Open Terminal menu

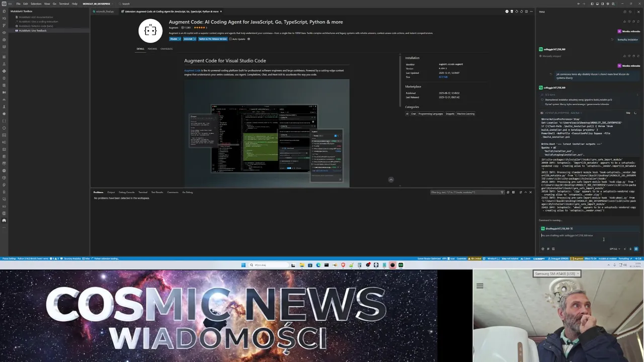coord(64,4)
